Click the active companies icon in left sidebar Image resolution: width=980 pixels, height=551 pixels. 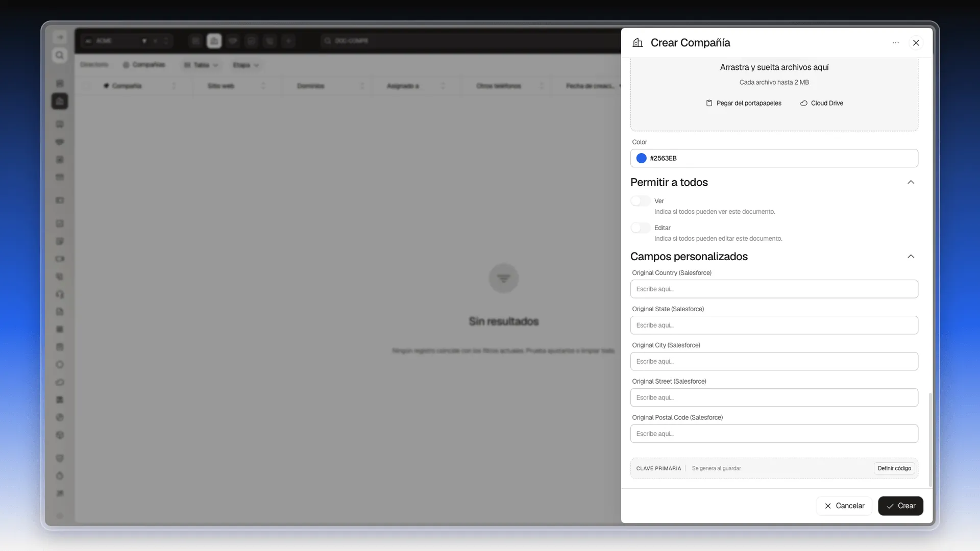click(x=60, y=101)
